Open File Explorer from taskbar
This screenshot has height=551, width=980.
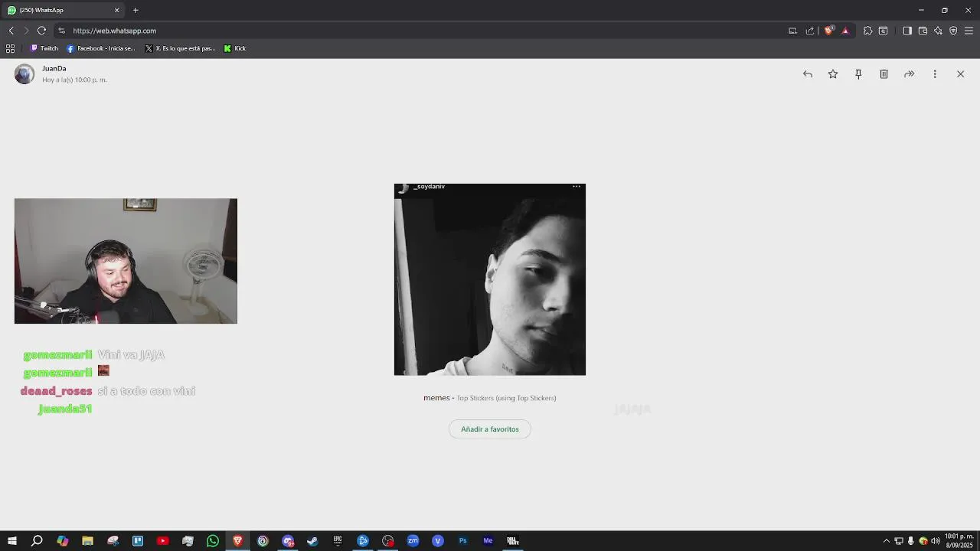87,541
